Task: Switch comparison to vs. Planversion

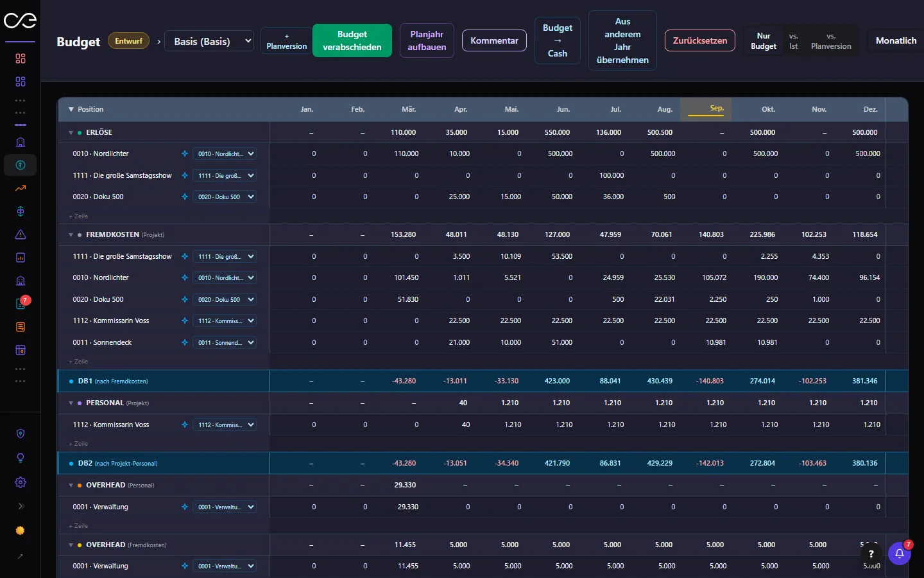Action: coord(831,41)
